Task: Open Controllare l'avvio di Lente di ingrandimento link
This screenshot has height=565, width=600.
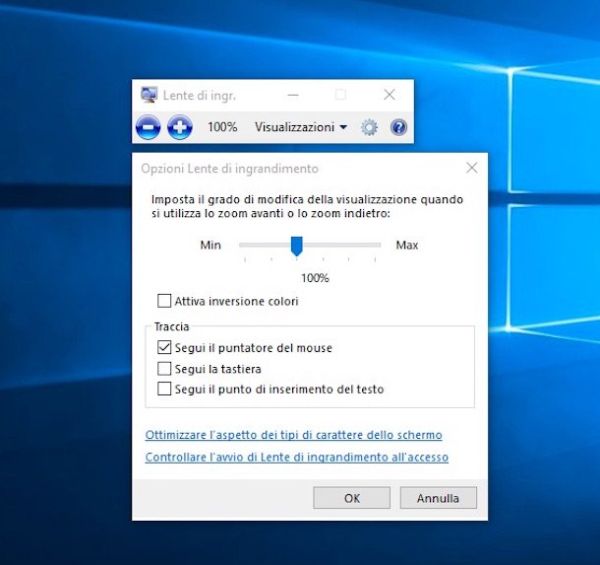Action: click(296, 457)
